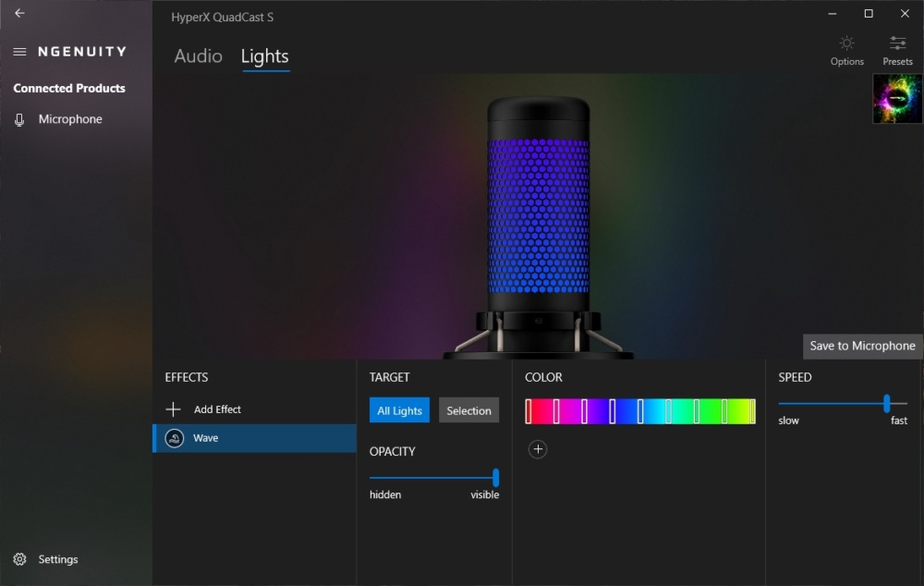This screenshot has height=586, width=924.
Task: Select the light blue color stop
Action: [640, 411]
